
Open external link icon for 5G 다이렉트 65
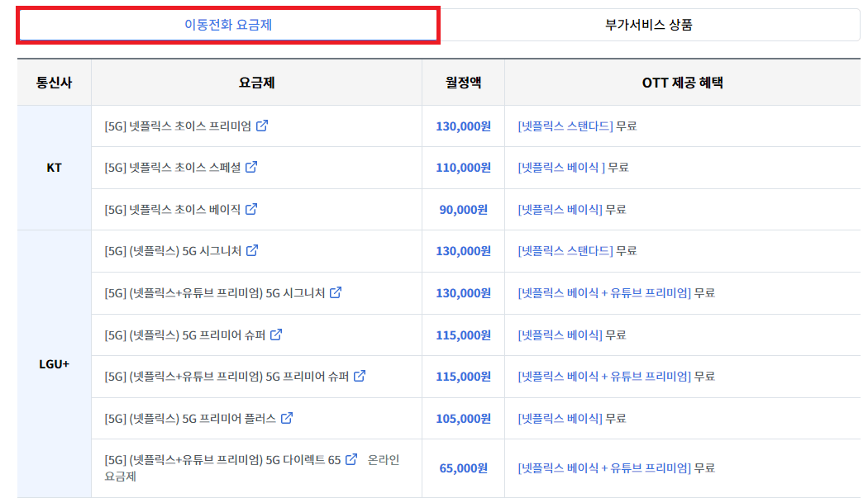(351, 459)
